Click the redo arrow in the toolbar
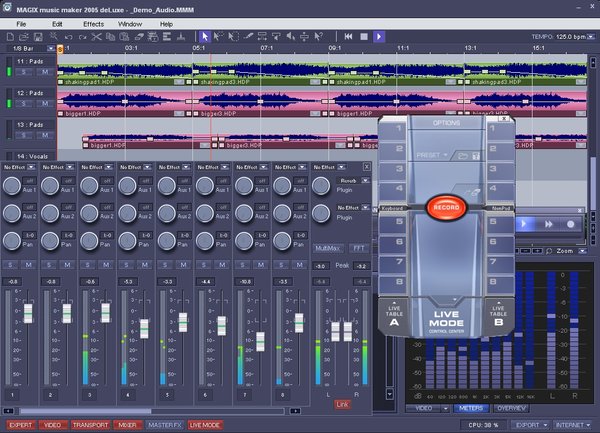This screenshot has width=600, height=433. pyautogui.click(x=82, y=37)
